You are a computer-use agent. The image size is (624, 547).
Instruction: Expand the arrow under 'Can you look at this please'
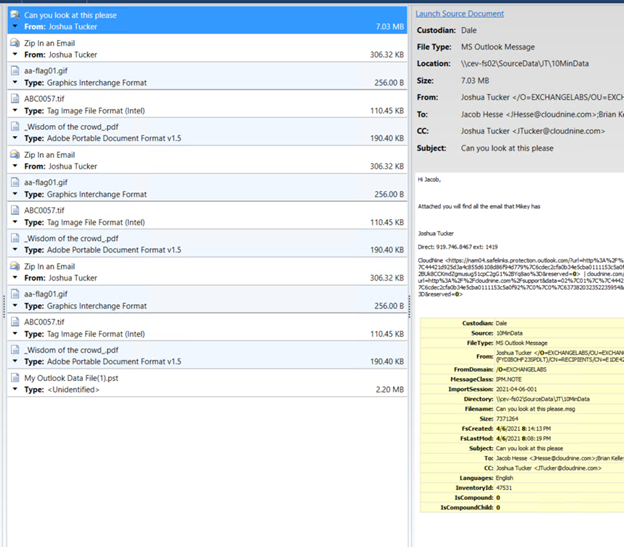(x=15, y=26)
